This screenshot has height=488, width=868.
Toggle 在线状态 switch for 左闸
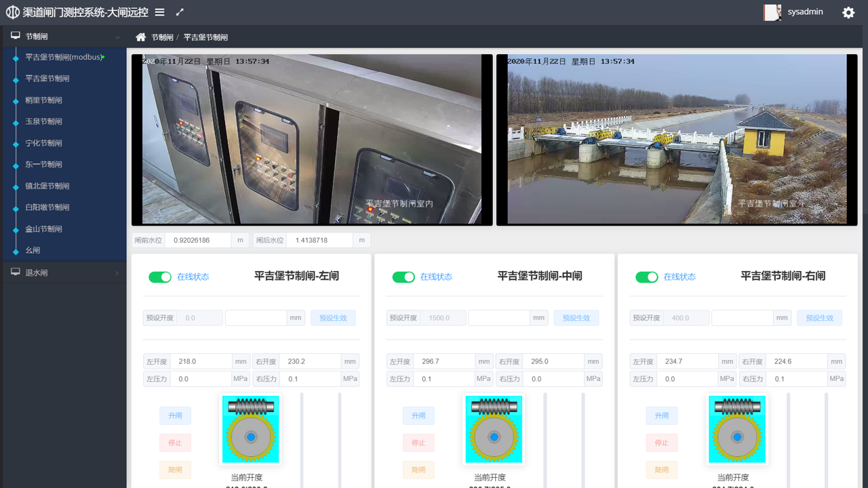point(160,277)
